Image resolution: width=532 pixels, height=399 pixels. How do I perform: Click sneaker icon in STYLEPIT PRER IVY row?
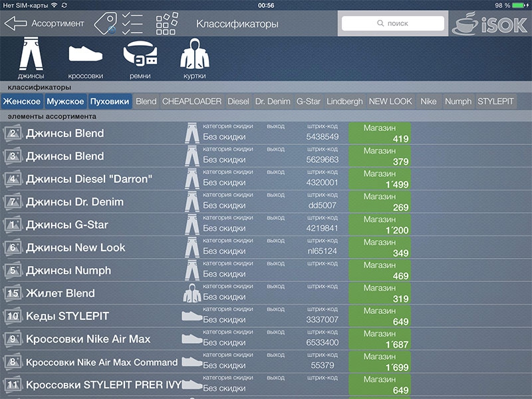[192, 385]
